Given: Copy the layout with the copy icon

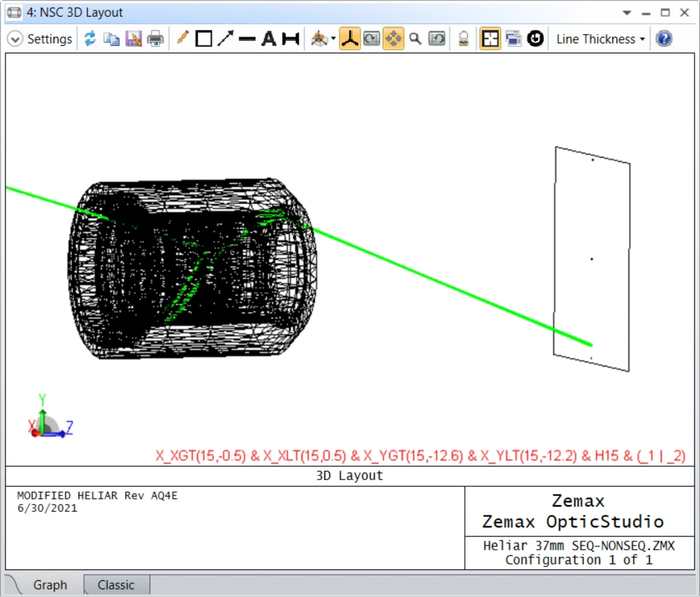Looking at the screenshot, I should pos(111,39).
